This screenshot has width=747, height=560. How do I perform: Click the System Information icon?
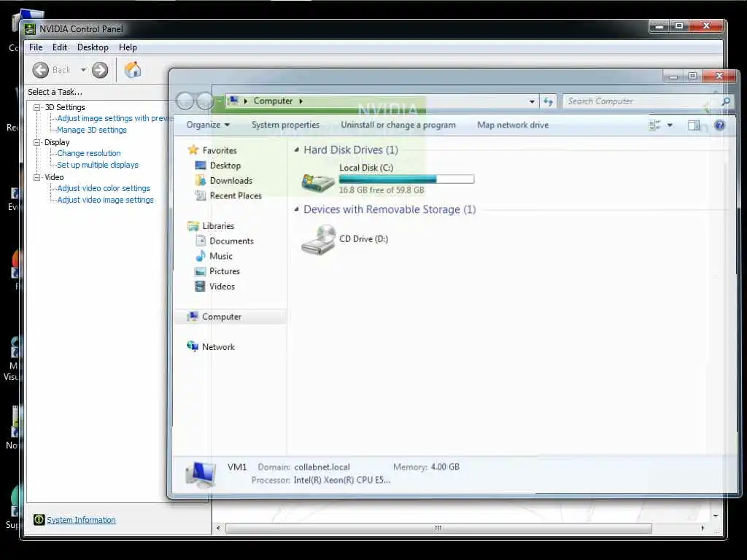[x=39, y=519]
